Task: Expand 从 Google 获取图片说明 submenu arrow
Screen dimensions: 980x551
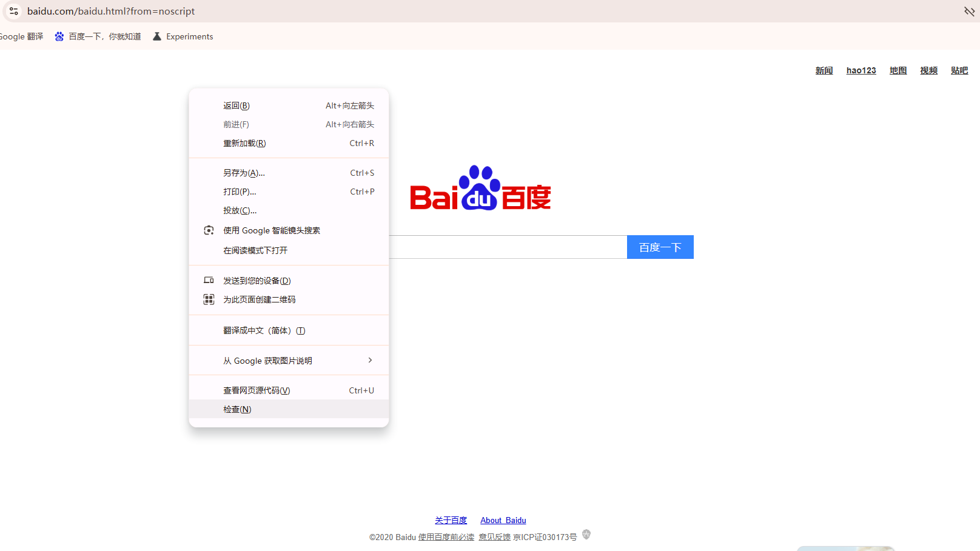Action: 370,360
